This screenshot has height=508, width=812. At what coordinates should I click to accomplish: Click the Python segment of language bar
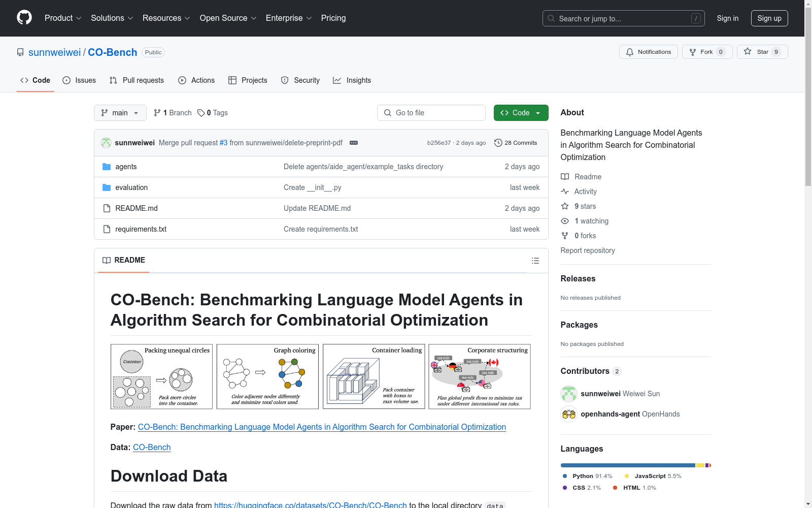point(628,465)
